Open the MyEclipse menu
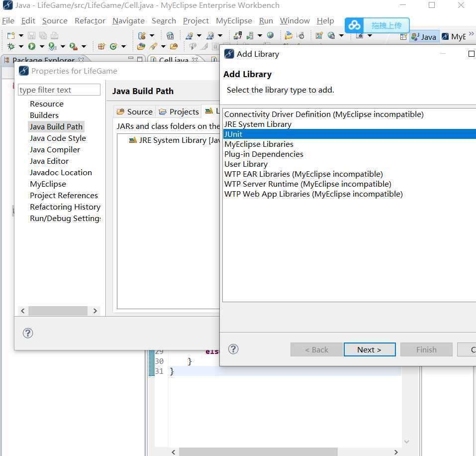The image size is (476, 456). click(234, 20)
